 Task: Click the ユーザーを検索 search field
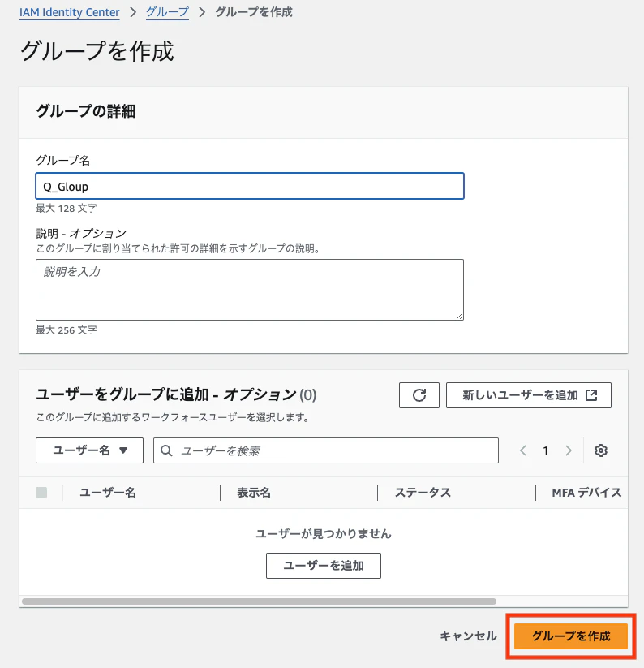click(x=326, y=450)
